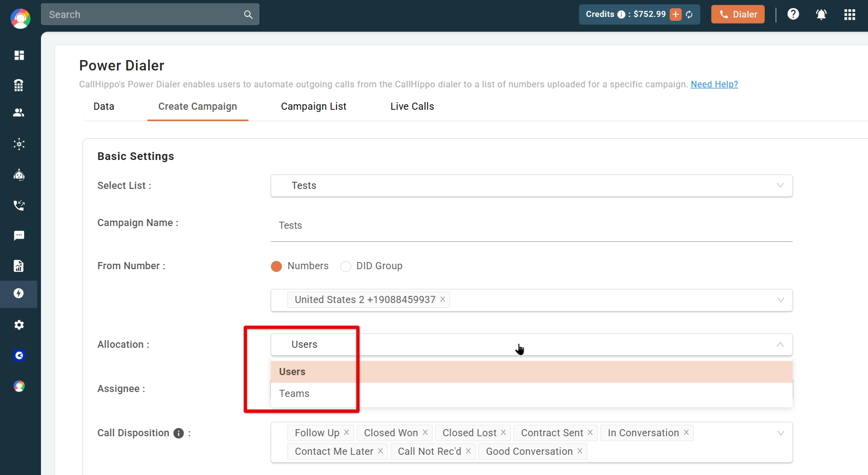Select the Power Dialer lightning icon in sidebar

tap(19, 293)
